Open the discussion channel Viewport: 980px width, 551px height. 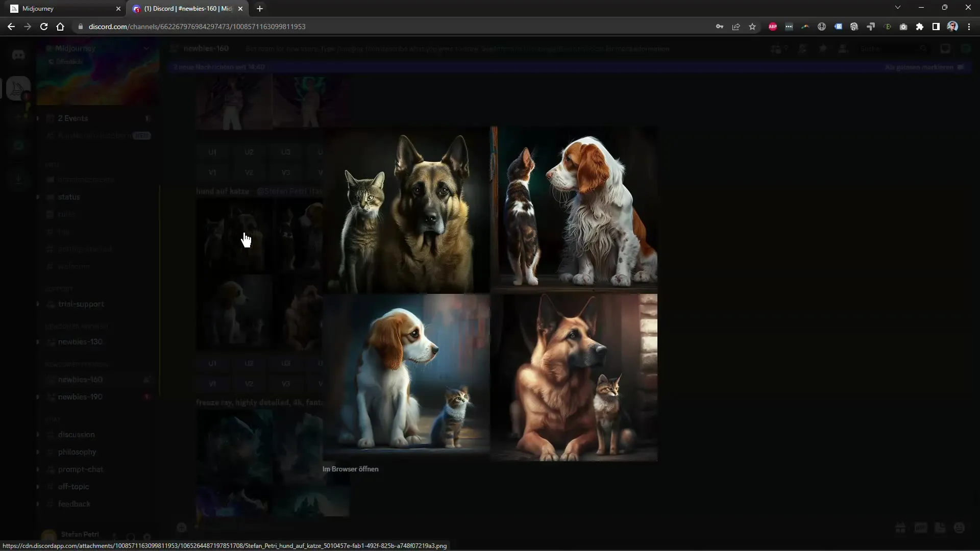(x=76, y=434)
